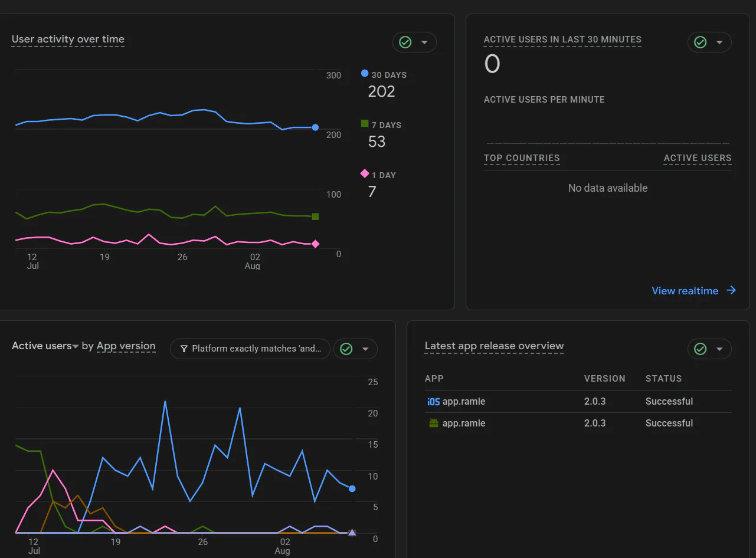
Task: Click the arrow icon next to View realtime
Action: (731, 290)
